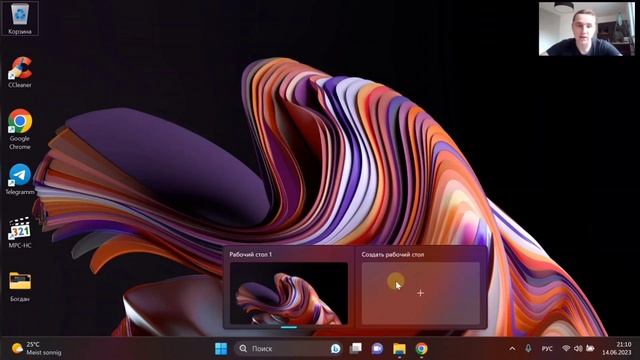Click the plus to create new desktop
Screen dimensions: 640x360
pos(420,293)
